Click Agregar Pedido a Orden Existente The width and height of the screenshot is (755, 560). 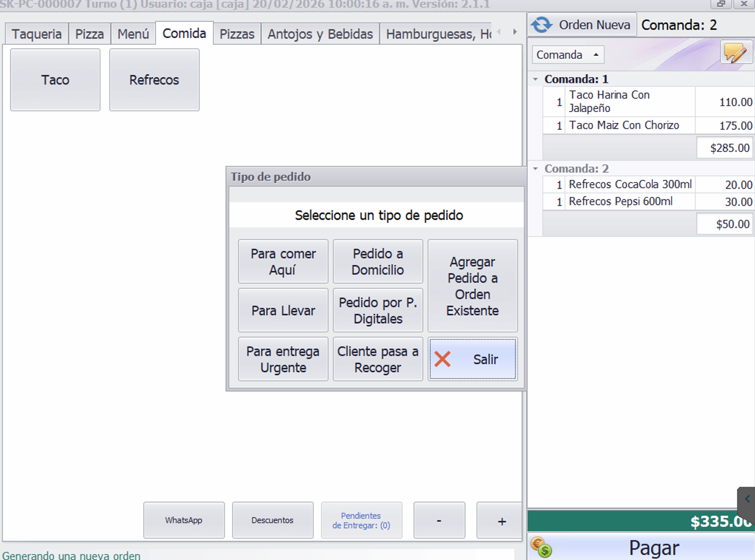[x=472, y=286]
